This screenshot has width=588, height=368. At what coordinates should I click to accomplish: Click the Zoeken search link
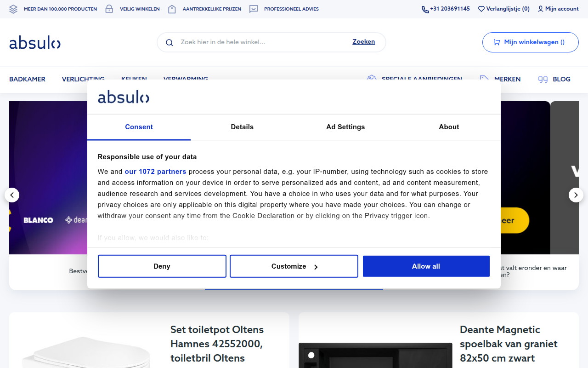[364, 42]
